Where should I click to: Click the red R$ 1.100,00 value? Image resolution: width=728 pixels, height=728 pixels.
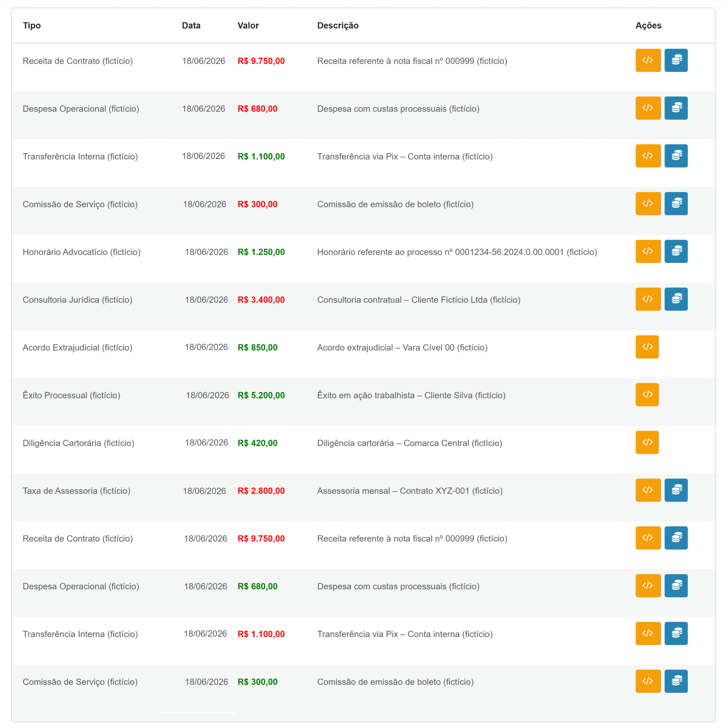[261, 634]
